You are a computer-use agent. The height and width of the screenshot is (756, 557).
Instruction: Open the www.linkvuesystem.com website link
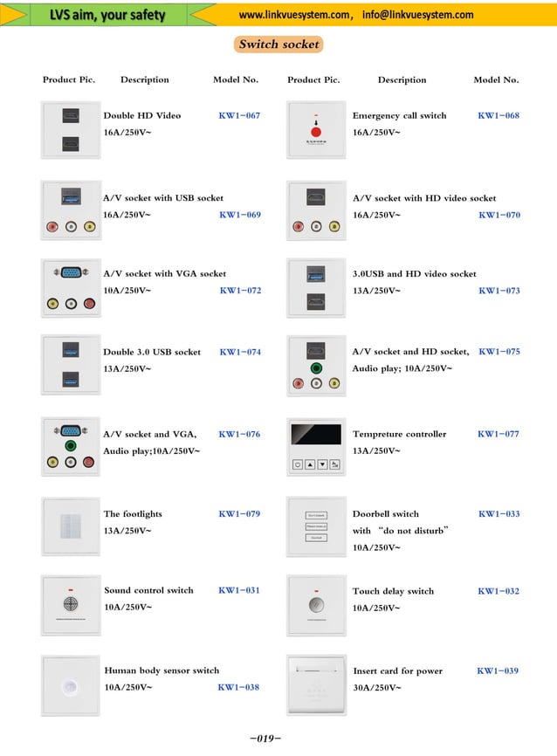pos(294,15)
